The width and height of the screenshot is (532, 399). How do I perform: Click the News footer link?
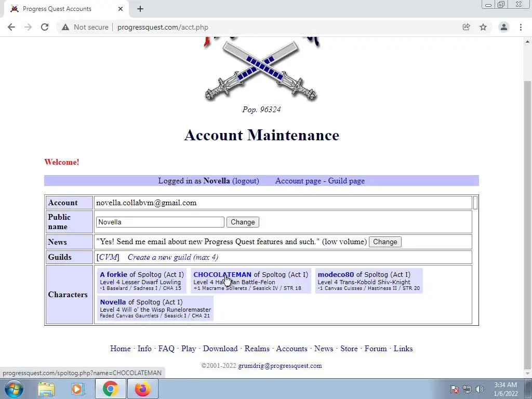(324, 349)
